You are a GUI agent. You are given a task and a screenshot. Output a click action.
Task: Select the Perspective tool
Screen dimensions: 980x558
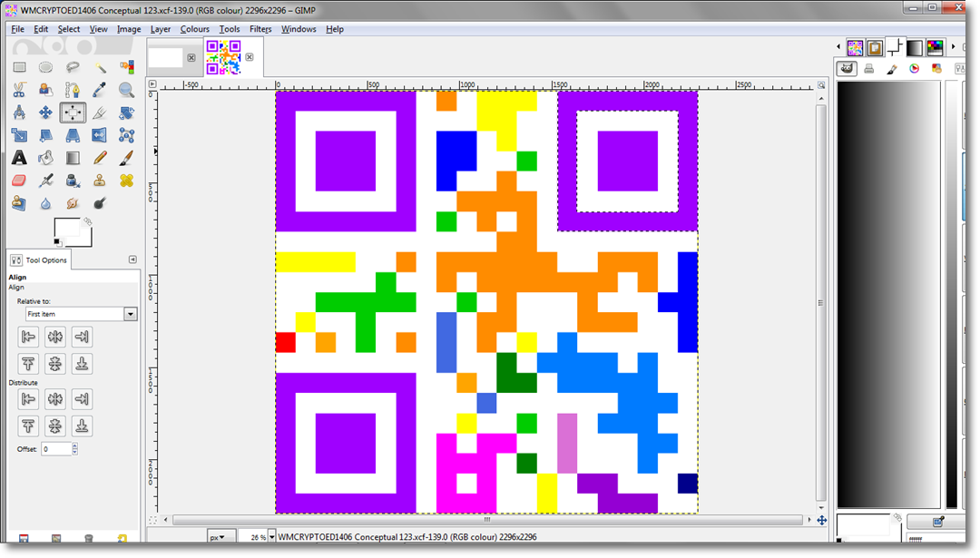[73, 135]
